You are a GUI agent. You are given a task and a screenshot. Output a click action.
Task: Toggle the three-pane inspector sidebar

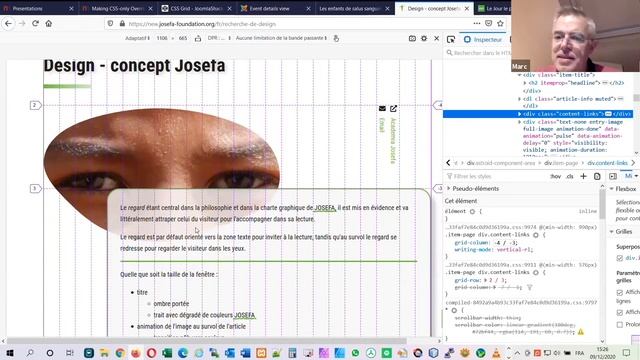[x=613, y=176]
